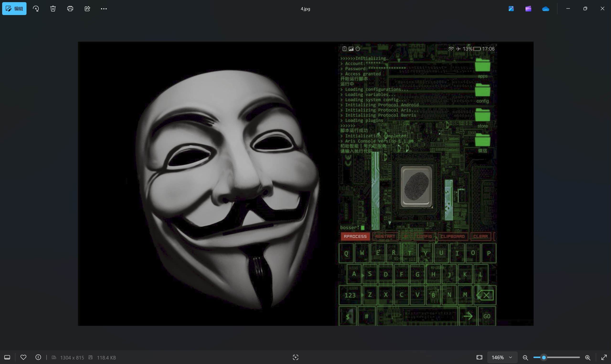Open the three-dot more options menu
Image resolution: width=611 pixels, height=364 pixels.
(x=104, y=9)
